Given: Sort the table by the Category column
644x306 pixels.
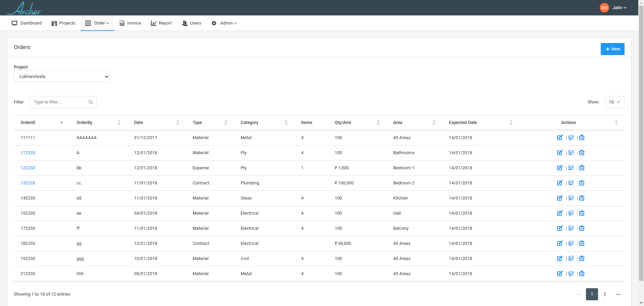Looking at the screenshot, I should (x=264, y=123).
